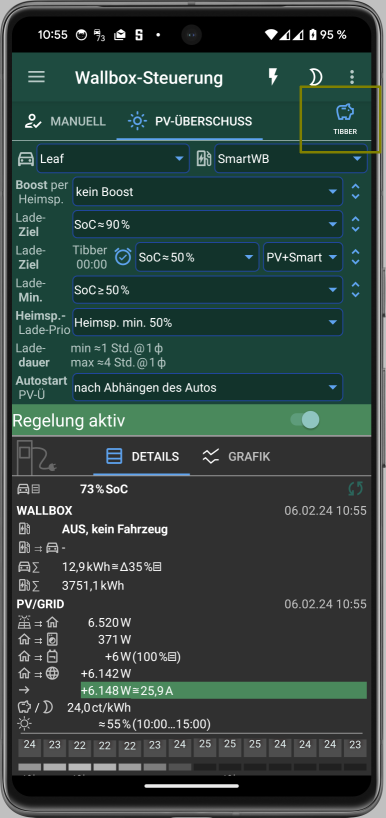Tap the PV/GRID section heading

[41, 604]
